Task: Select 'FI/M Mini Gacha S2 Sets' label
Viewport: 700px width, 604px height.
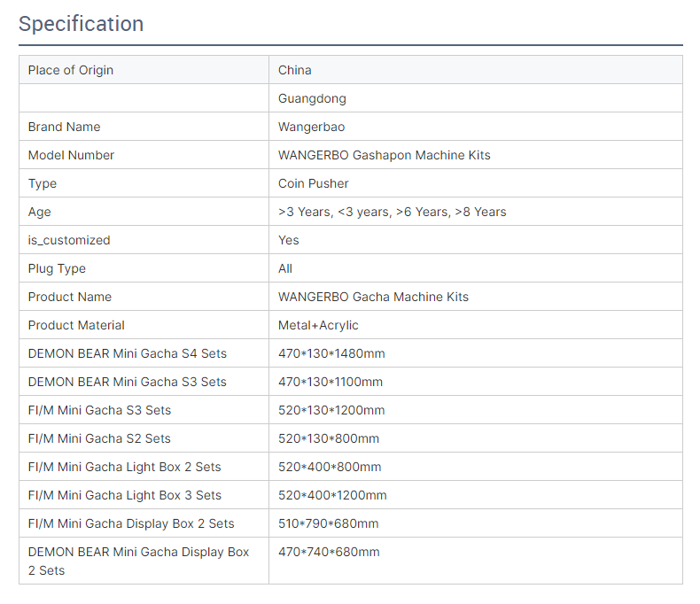Action: point(99,438)
